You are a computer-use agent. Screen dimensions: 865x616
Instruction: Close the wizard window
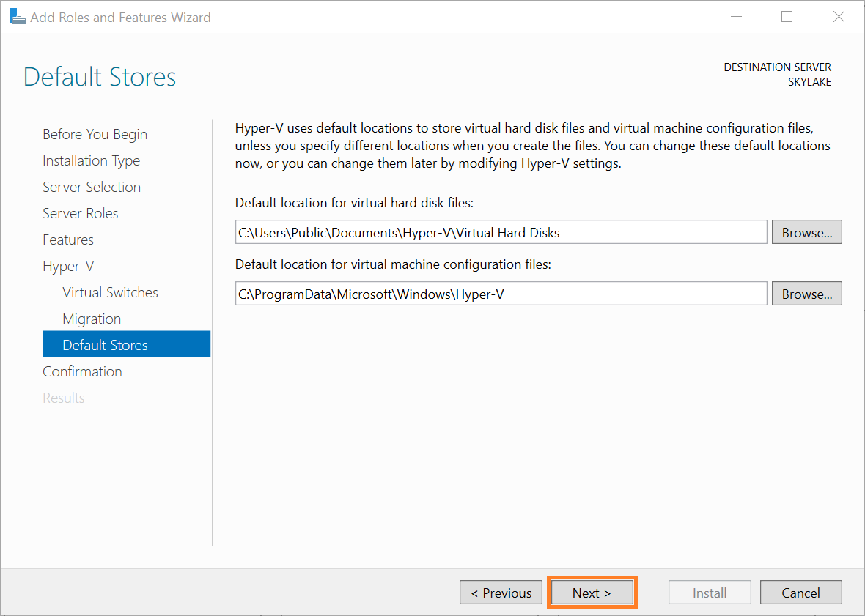[839, 17]
